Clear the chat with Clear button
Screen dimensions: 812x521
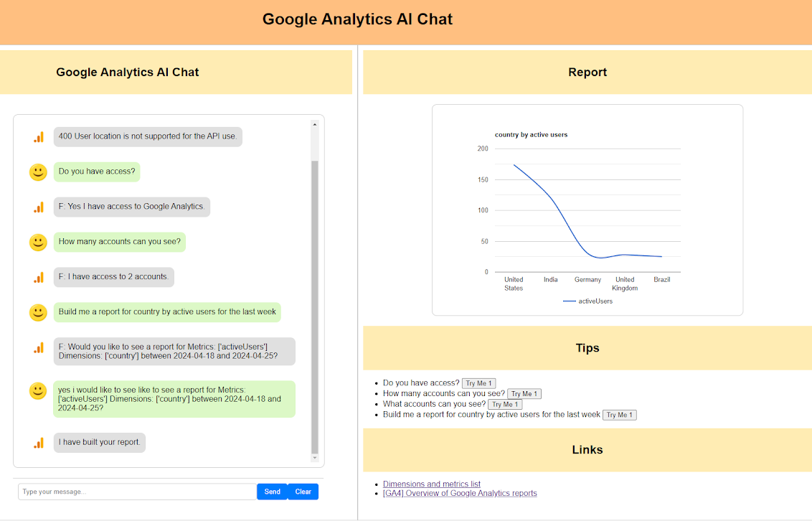click(x=303, y=492)
